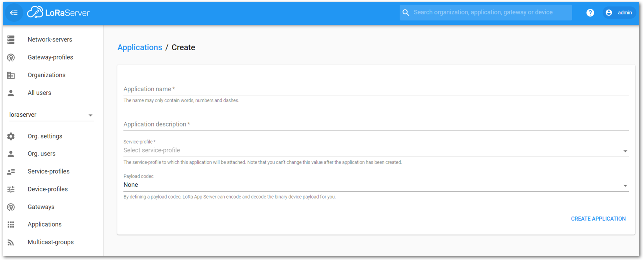Open the loraserver organization dropdown
Viewport: 644px width, 261px height.
51,115
